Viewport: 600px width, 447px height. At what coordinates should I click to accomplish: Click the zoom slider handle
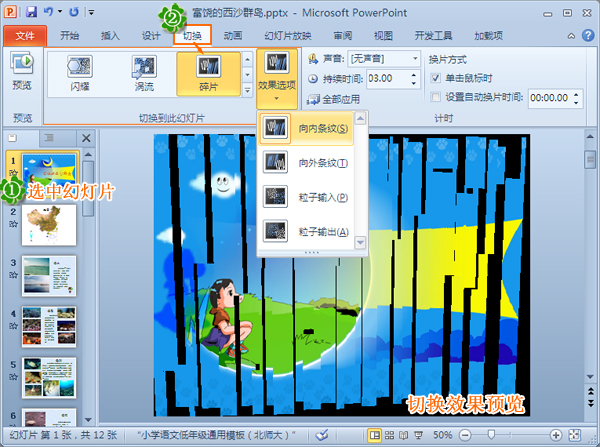click(491, 435)
